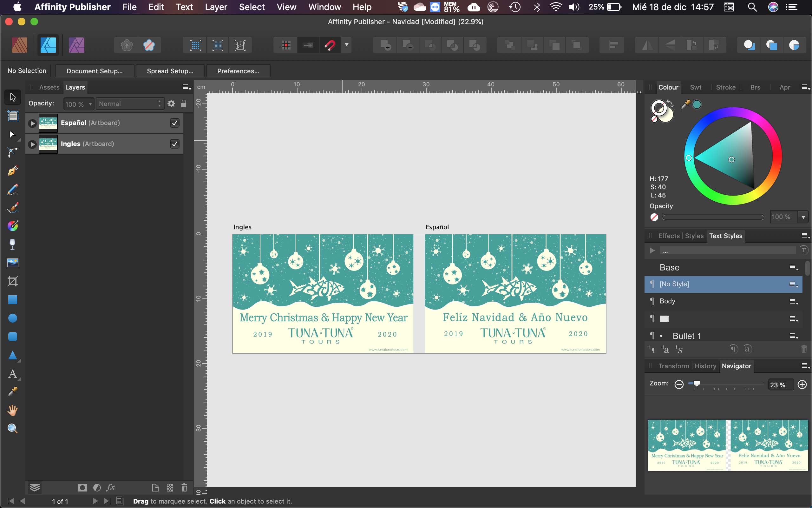Click the Preferences button
Screen dimensions: 812x508
238,71
